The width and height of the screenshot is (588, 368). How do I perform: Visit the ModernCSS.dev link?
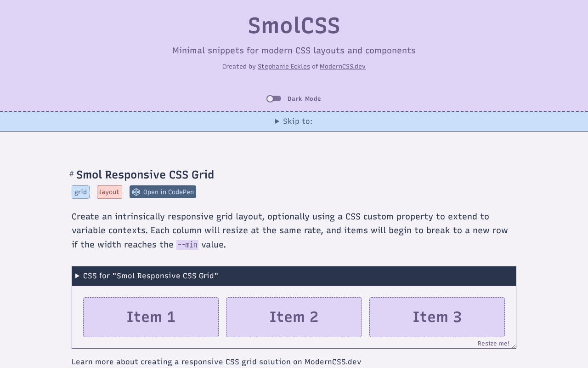tap(343, 67)
